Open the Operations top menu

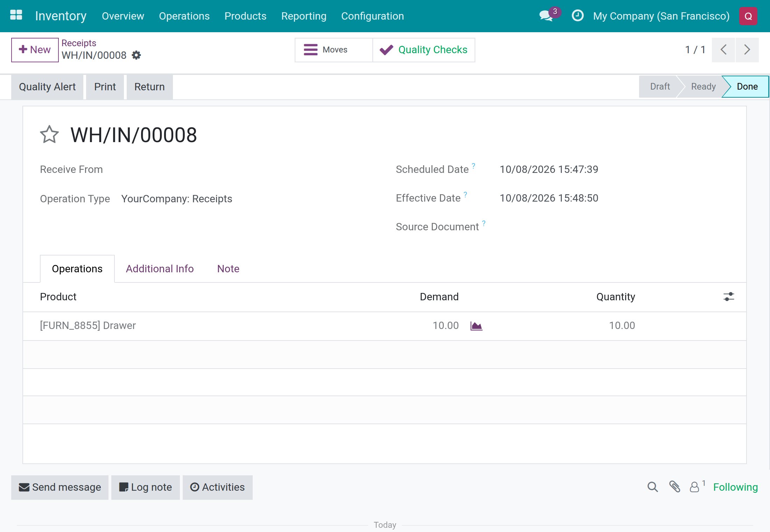pyautogui.click(x=184, y=16)
